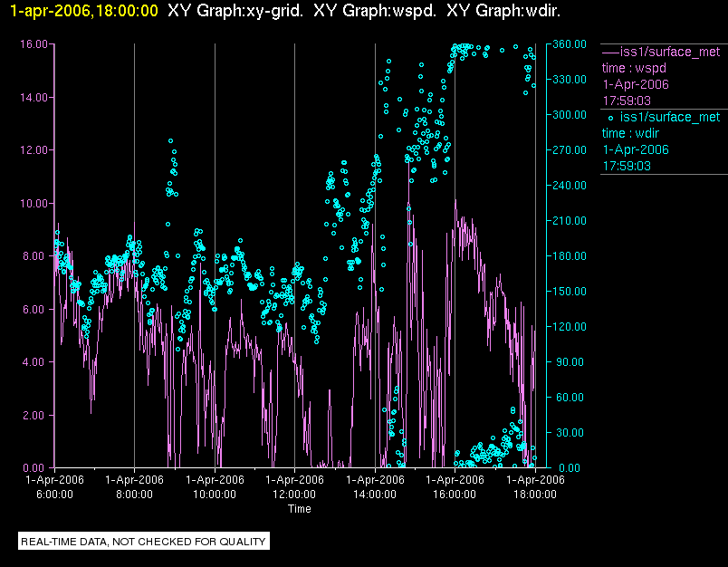Click the left axis value 16.00
The width and height of the screenshot is (728, 567).
point(34,44)
